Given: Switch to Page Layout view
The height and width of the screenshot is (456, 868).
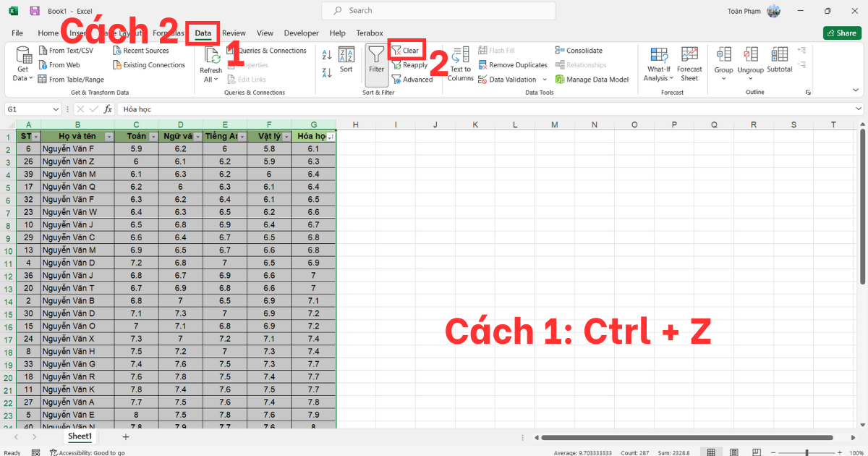Looking at the screenshot, I should (734, 452).
